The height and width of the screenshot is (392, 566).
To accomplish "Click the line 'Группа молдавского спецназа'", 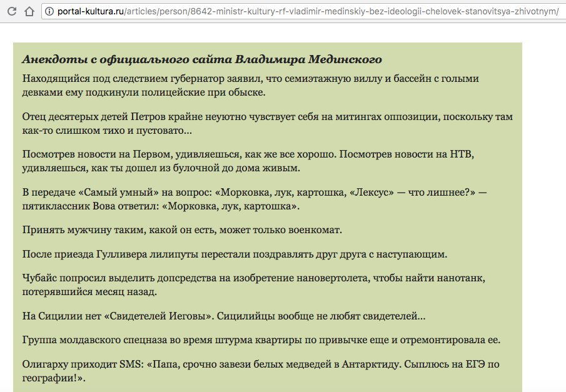I will point(261,340).
